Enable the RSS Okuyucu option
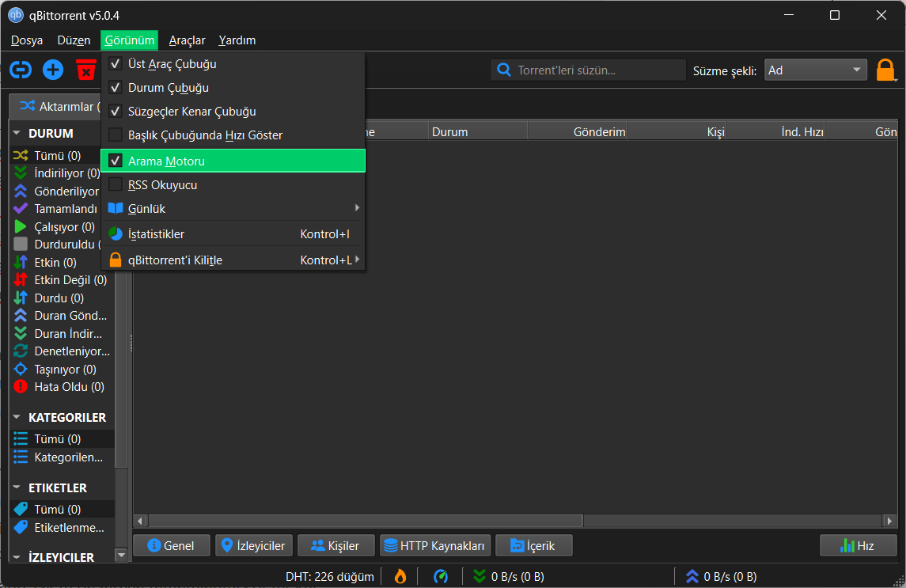The width and height of the screenshot is (906, 588). coord(233,185)
